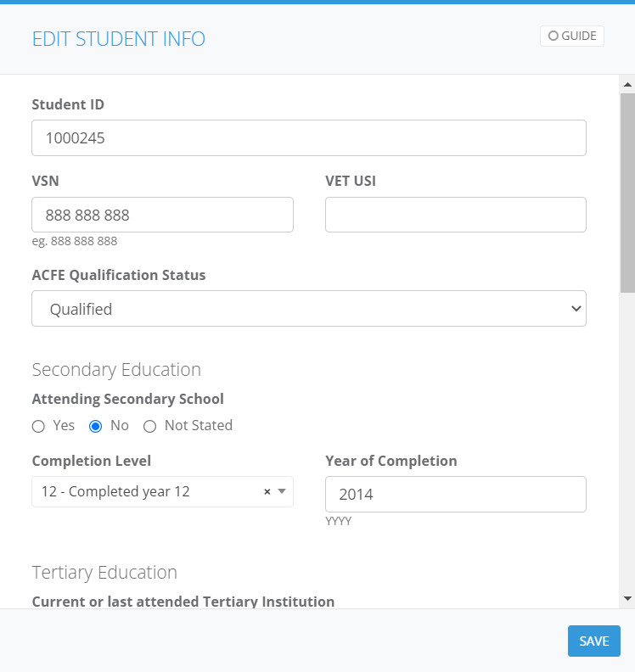Click the scrollbar down arrow
The height and width of the screenshot is (672, 635).
point(627,598)
